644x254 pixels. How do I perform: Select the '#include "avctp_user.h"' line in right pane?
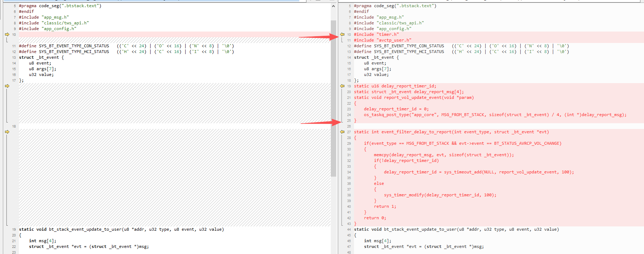tap(383, 40)
